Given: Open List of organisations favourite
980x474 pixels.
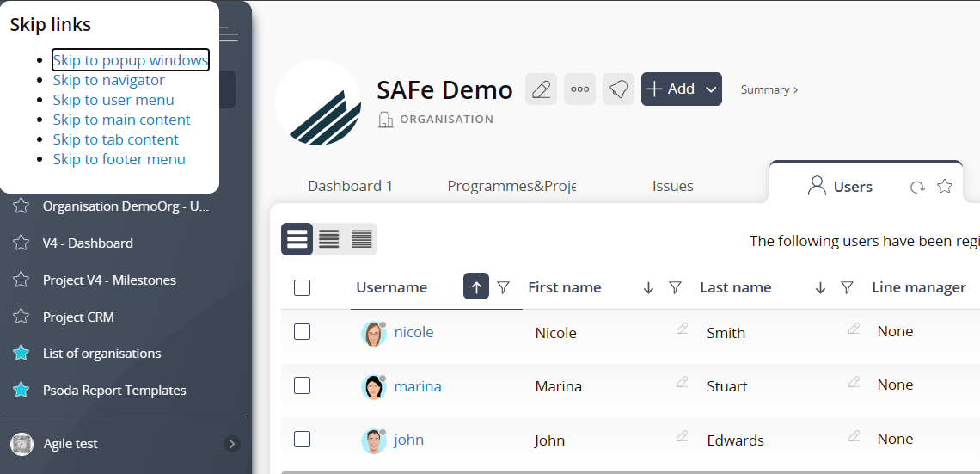Looking at the screenshot, I should coord(102,354).
